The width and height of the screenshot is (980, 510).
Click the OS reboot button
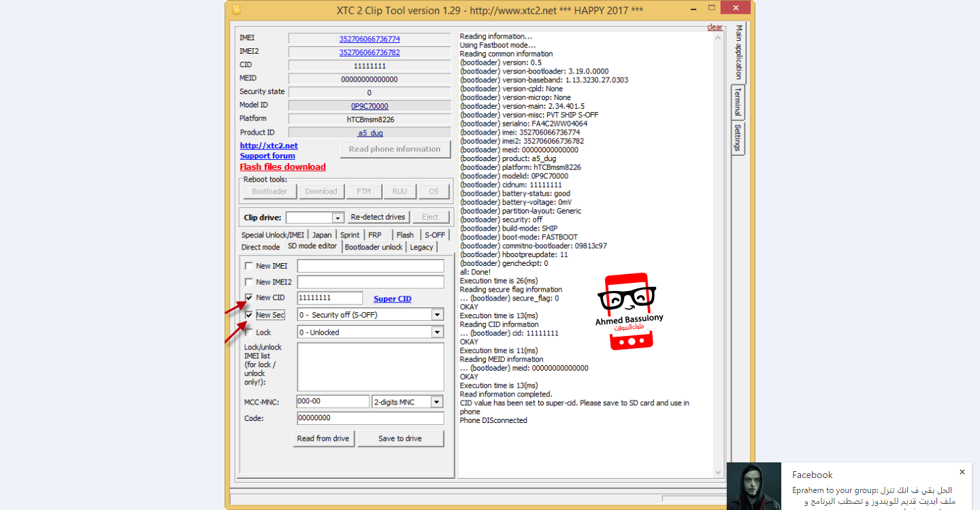[x=434, y=191]
